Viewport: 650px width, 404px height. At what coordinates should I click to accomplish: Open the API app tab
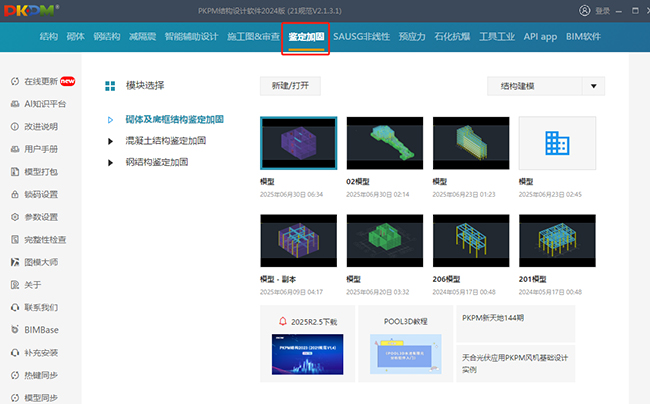click(540, 36)
